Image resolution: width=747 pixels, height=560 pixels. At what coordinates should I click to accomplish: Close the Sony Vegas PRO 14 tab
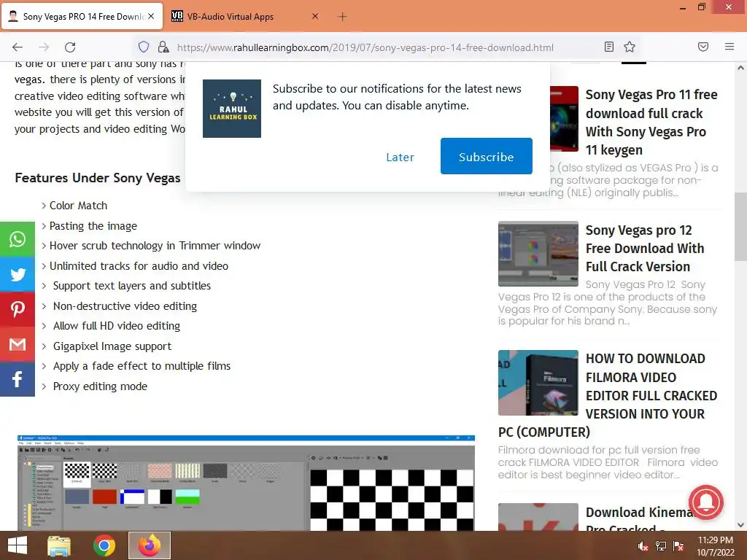tap(151, 16)
